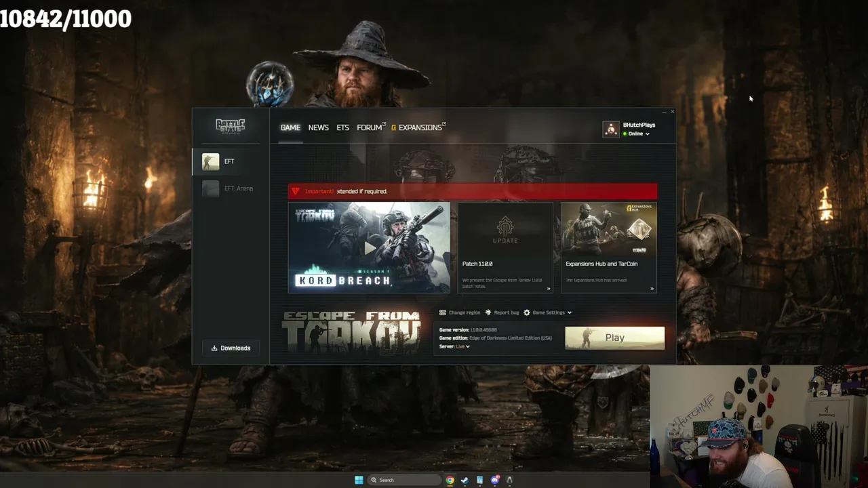Play the Kord Breach trailer video
The height and width of the screenshot is (488, 868).
[x=370, y=248]
